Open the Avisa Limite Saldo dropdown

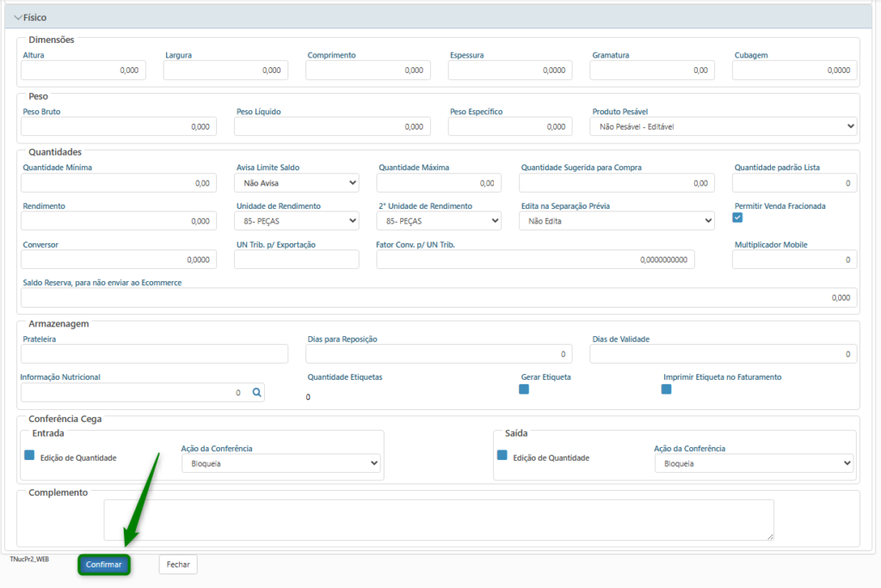(297, 182)
